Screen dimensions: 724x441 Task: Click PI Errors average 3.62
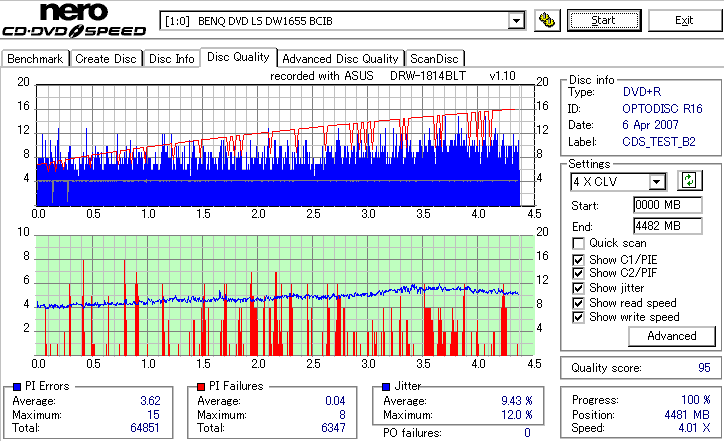(x=150, y=401)
